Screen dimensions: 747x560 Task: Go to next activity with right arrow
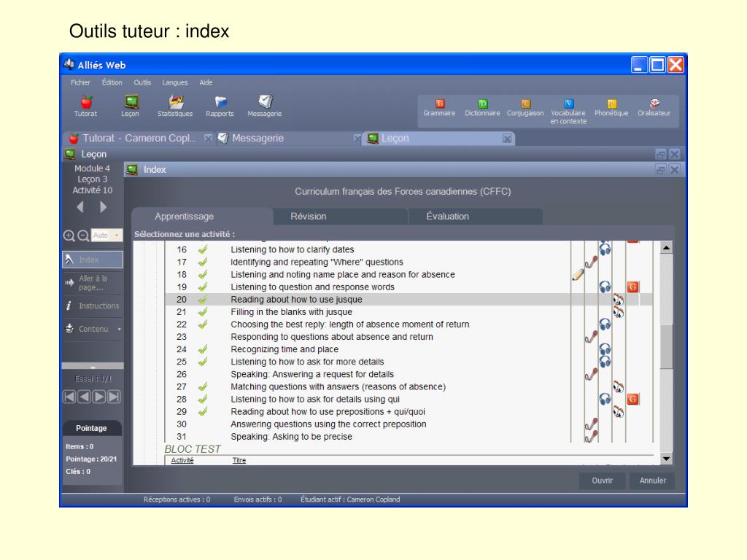tap(103, 206)
